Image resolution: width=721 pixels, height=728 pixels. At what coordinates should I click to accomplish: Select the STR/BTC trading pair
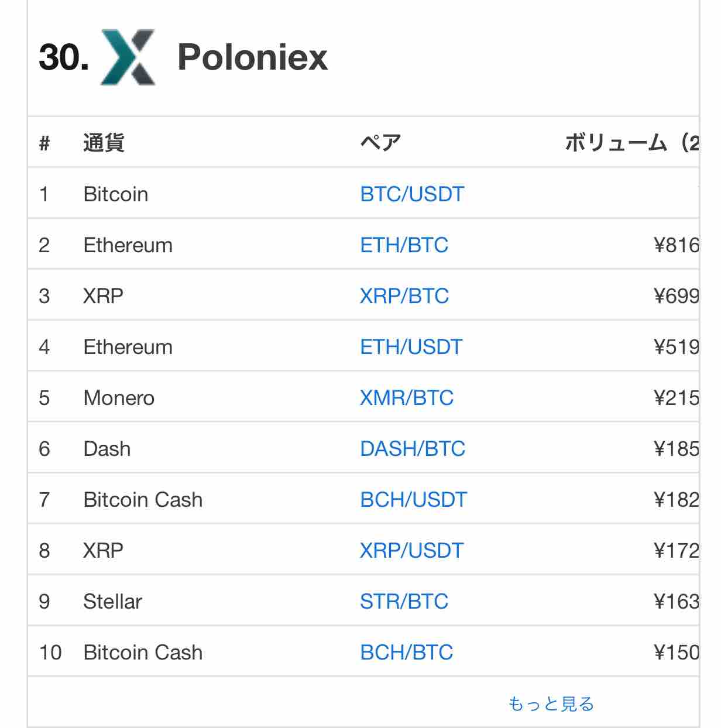tap(404, 601)
